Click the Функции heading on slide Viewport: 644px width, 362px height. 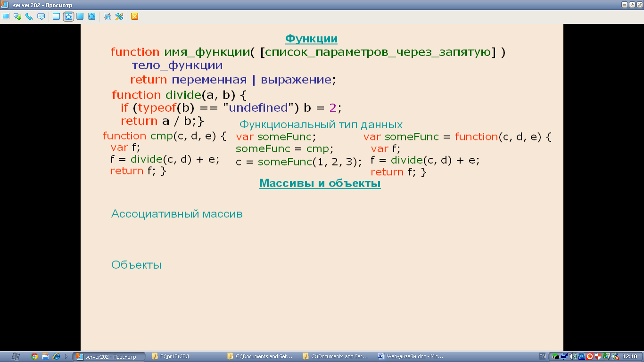(x=311, y=39)
